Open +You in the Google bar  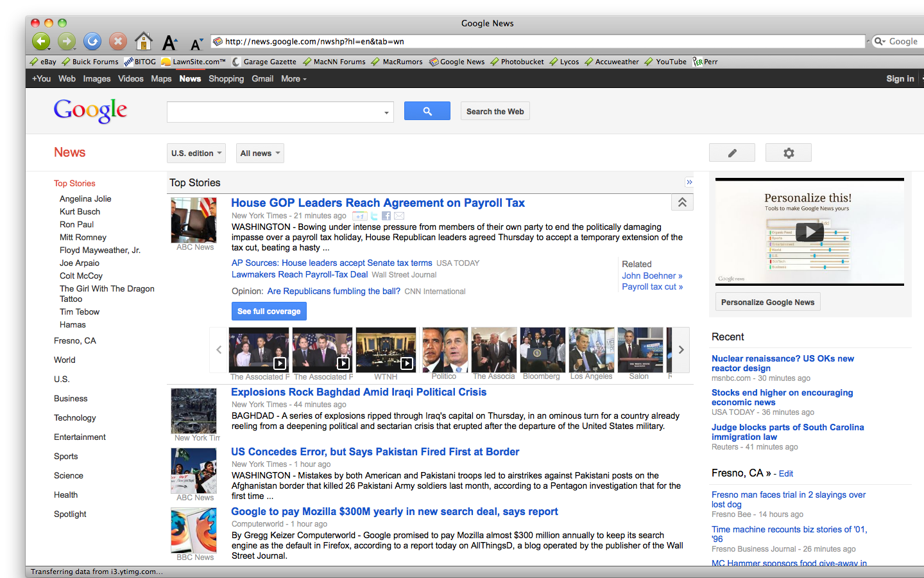tap(41, 78)
